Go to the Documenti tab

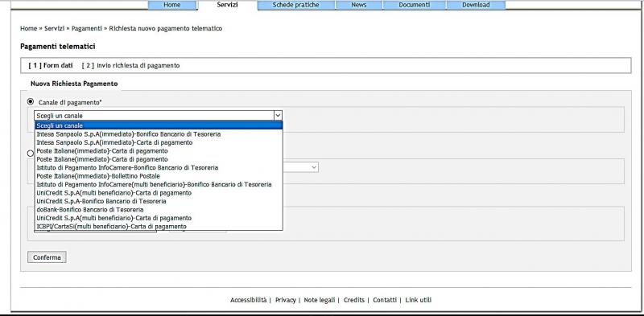click(x=414, y=5)
